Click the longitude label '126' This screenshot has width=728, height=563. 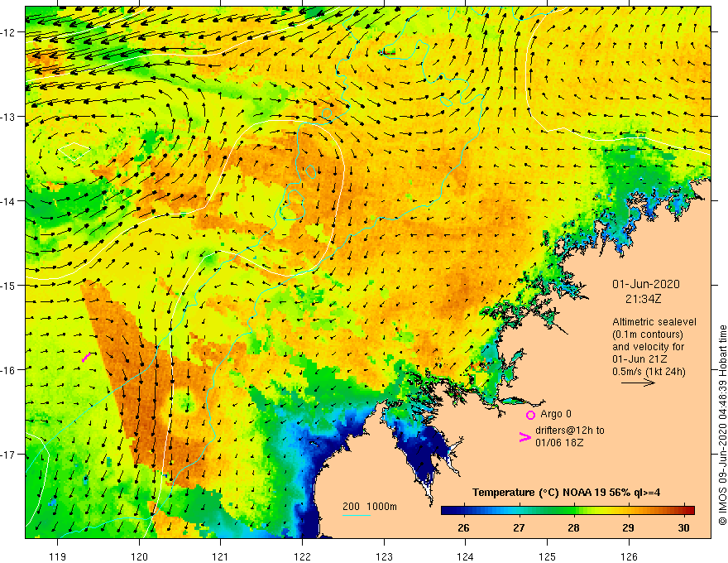click(629, 556)
